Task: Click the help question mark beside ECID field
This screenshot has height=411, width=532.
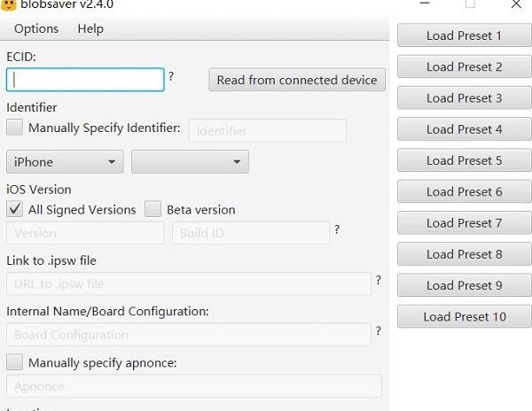Action: [x=171, y=76]
